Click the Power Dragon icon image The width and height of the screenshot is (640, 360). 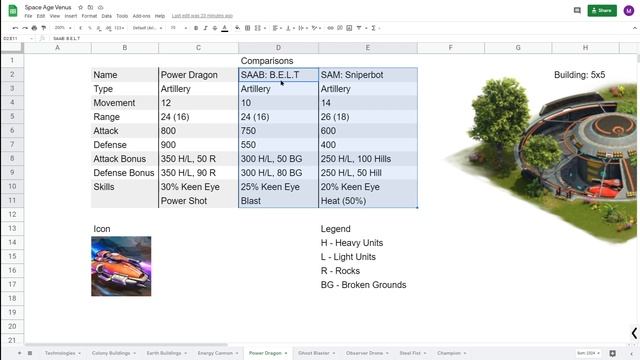(121, 266)
